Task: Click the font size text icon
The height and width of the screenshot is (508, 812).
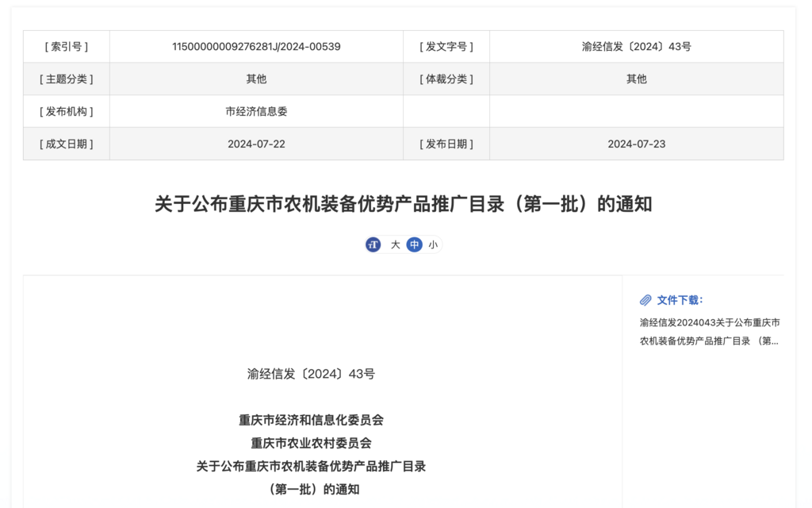Action: (x=373, y=244)
